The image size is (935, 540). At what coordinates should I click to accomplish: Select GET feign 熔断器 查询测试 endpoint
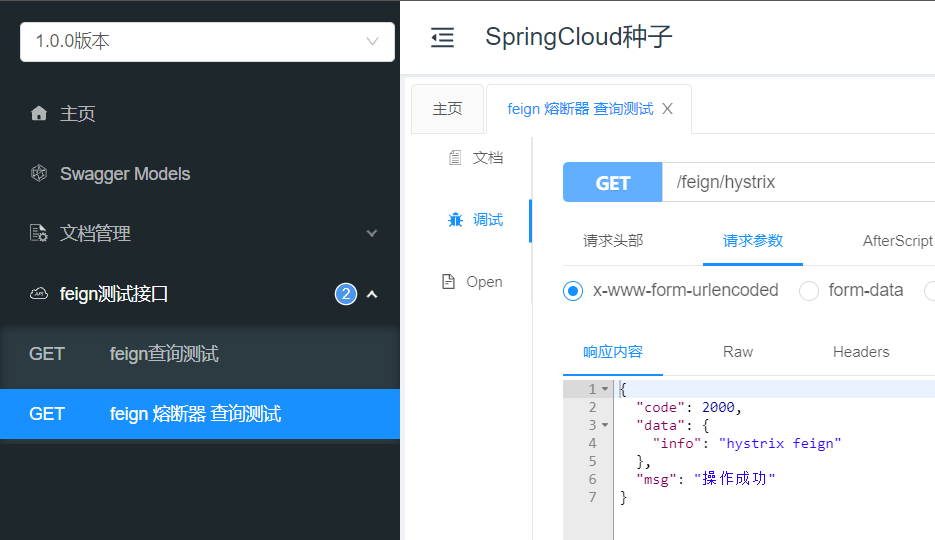click(x=200, y=414)
